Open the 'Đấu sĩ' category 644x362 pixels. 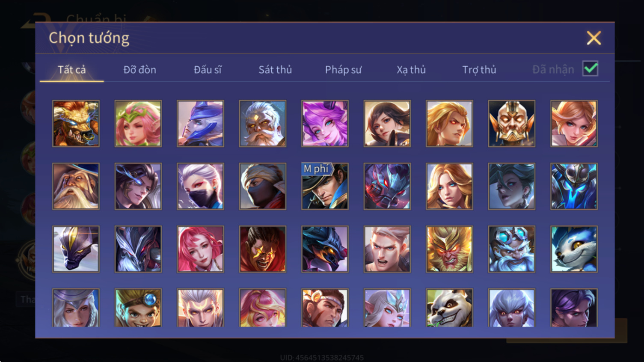click(208, 70)
